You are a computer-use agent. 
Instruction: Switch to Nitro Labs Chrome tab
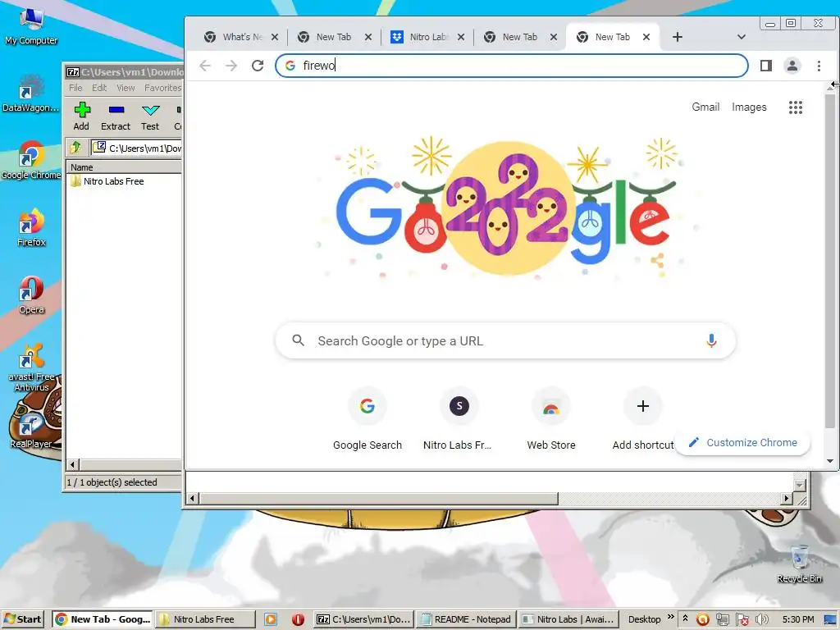click(421, 37)
